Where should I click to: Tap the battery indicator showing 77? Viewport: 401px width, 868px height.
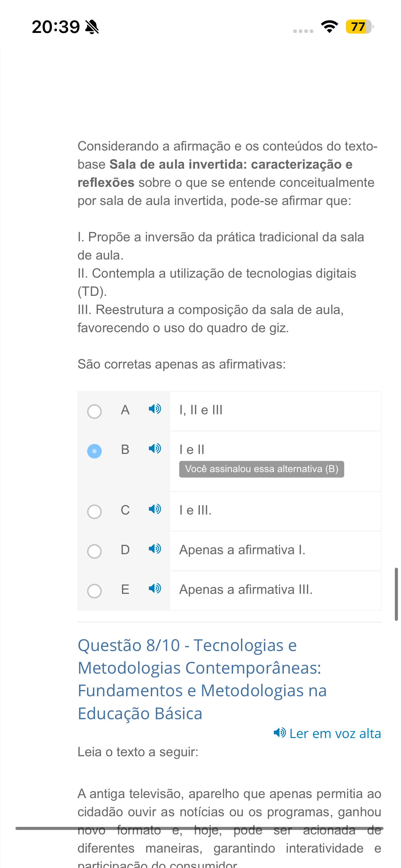point(360,27)
